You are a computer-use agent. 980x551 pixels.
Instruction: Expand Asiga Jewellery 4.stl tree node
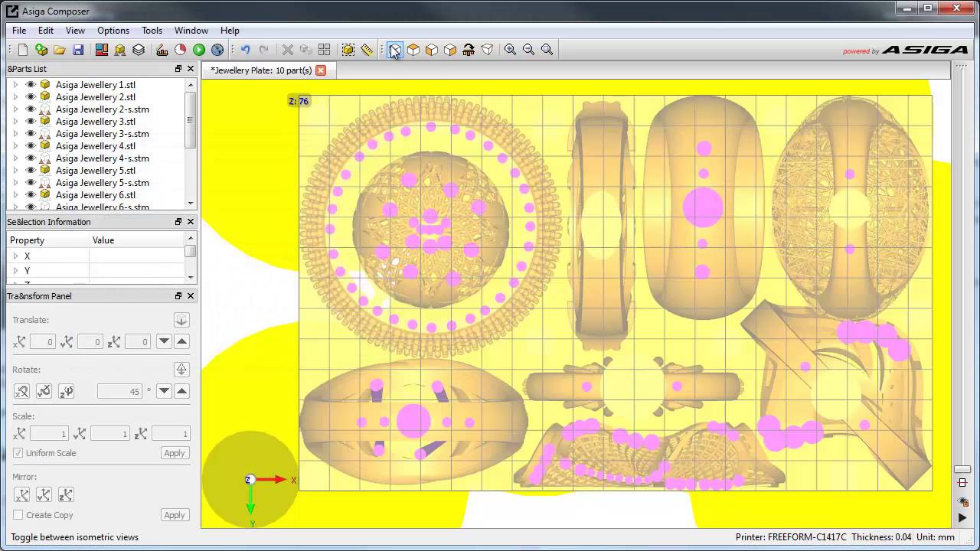[x=15, y=146]
